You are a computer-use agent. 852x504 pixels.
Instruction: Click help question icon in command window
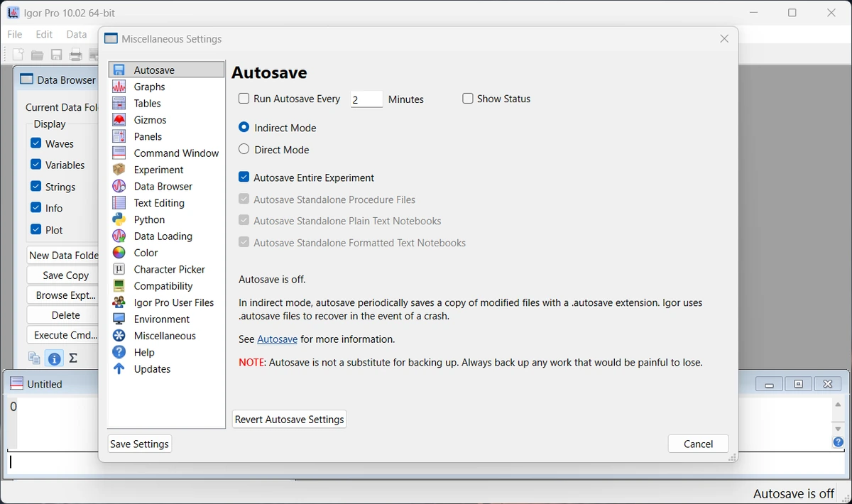[x=839, y=442]
